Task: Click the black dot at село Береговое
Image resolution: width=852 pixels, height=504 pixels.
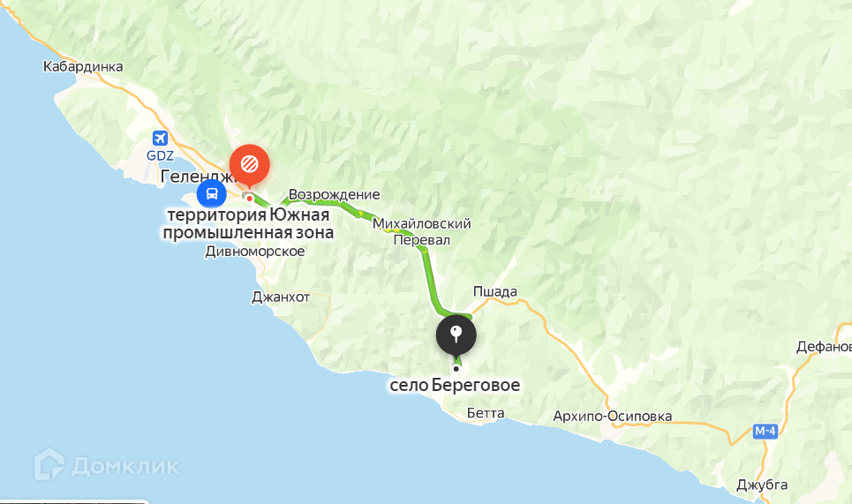Action: click(x=456, y=369)
